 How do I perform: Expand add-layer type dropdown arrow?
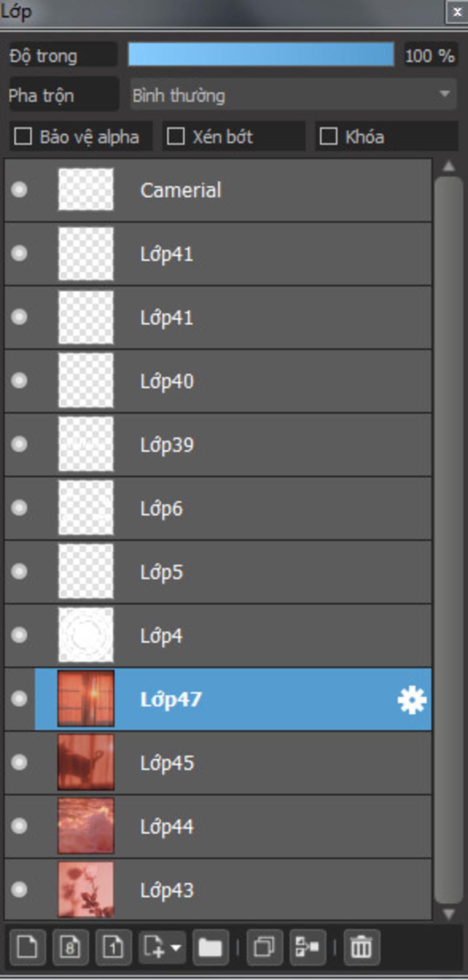[175, 948]
